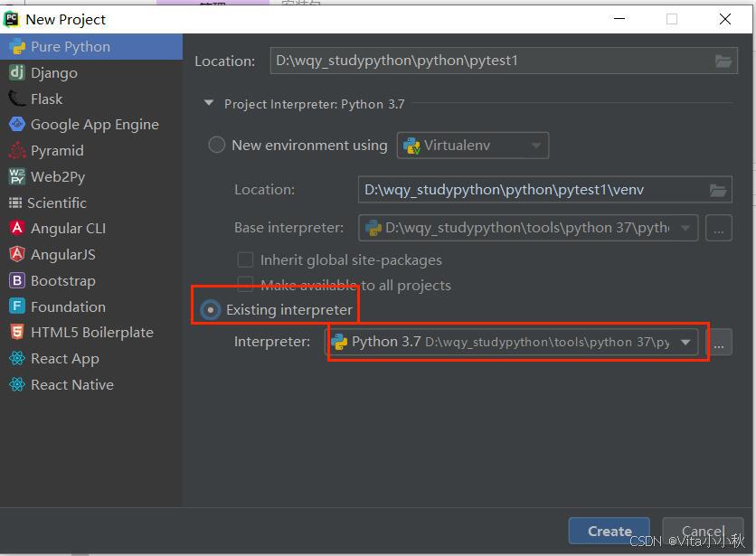Open existing interpreter ellipsis settings button
Viewport: 756px width, 556px height.
pyautogui.click(x=719, y=342)
